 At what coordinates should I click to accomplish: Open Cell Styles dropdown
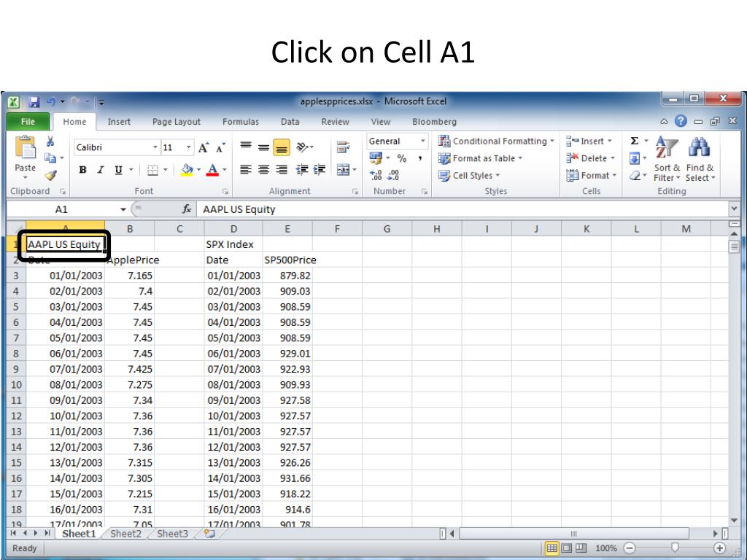[469, 175]
